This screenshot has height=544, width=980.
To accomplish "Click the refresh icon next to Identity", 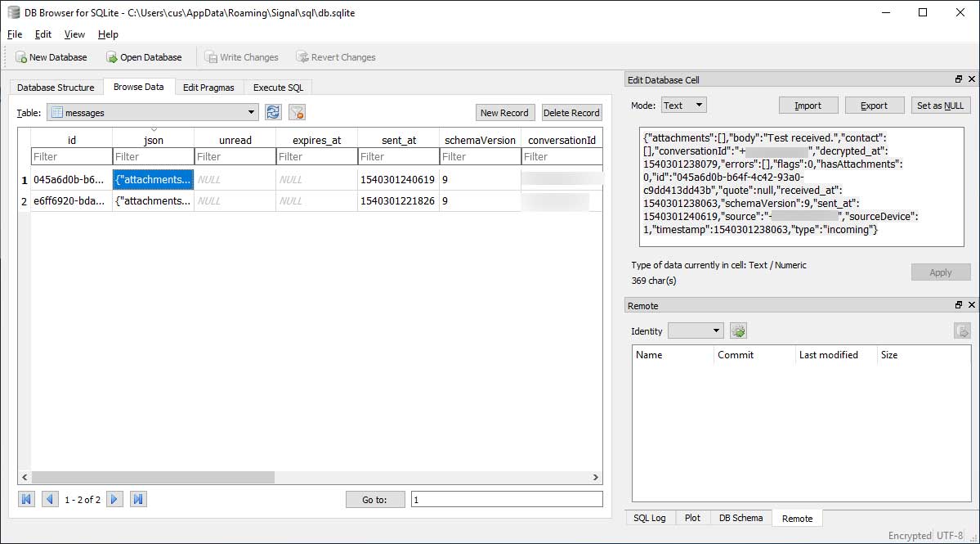I will [x=738, y=330].
